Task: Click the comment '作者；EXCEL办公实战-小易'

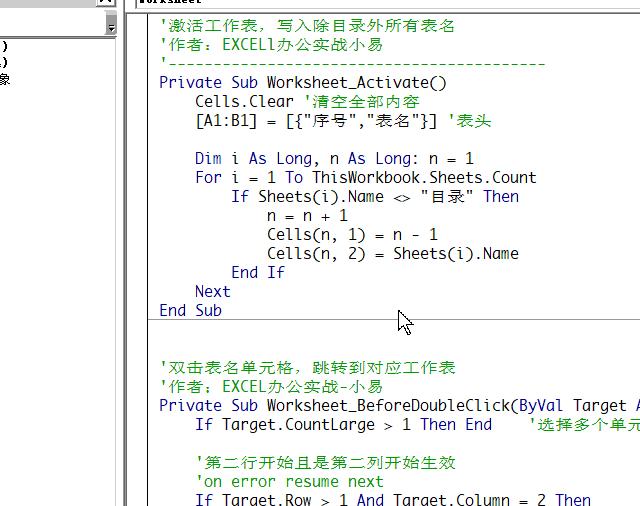Action: (x=271, y=386)
